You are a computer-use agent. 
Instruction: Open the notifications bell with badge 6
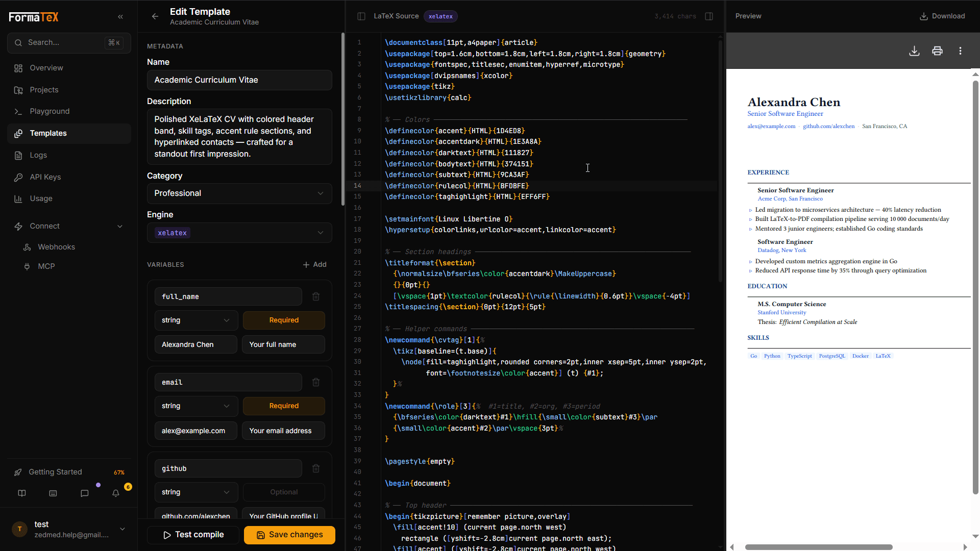click(x=116, y=493)
